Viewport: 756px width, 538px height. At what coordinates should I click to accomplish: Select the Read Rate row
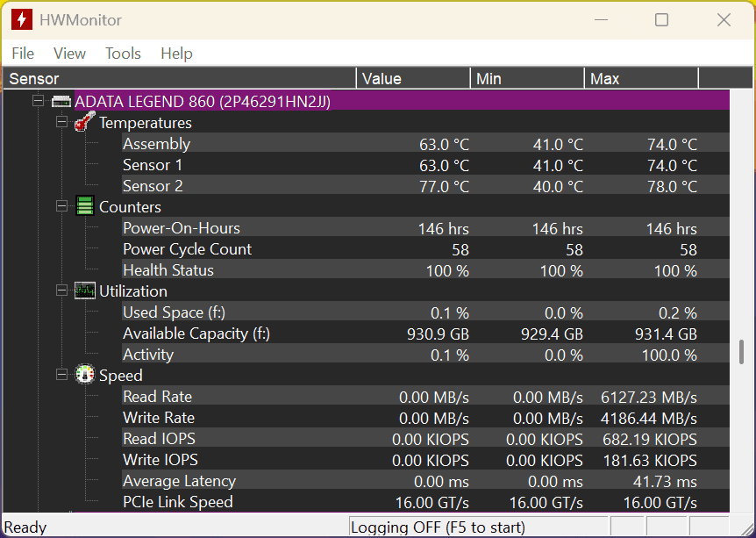[425, 397]
